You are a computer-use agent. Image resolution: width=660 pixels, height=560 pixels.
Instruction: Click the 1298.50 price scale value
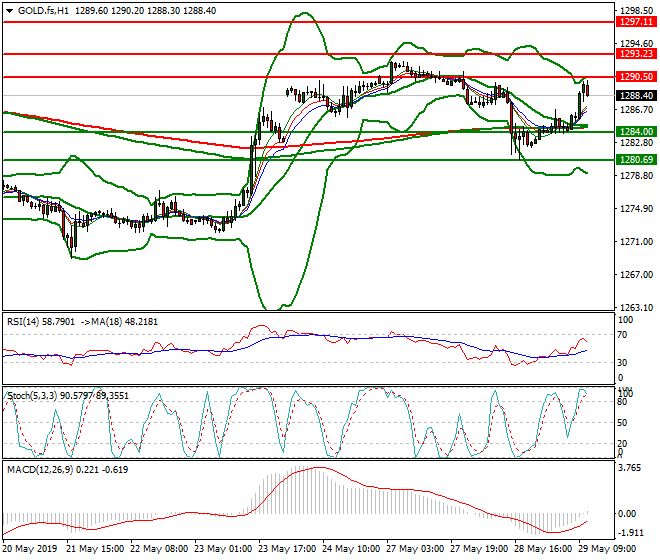637,11
